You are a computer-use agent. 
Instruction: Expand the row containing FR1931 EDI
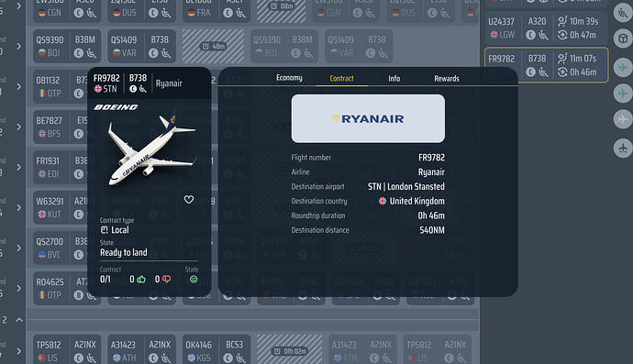pyautogui.click(x=18, y=168)
